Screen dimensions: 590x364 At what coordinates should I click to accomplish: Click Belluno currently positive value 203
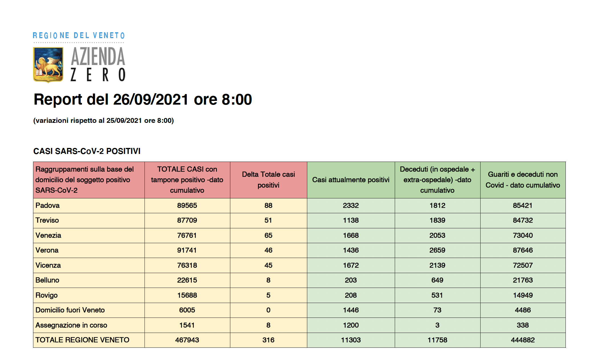[x=351, y=280]
